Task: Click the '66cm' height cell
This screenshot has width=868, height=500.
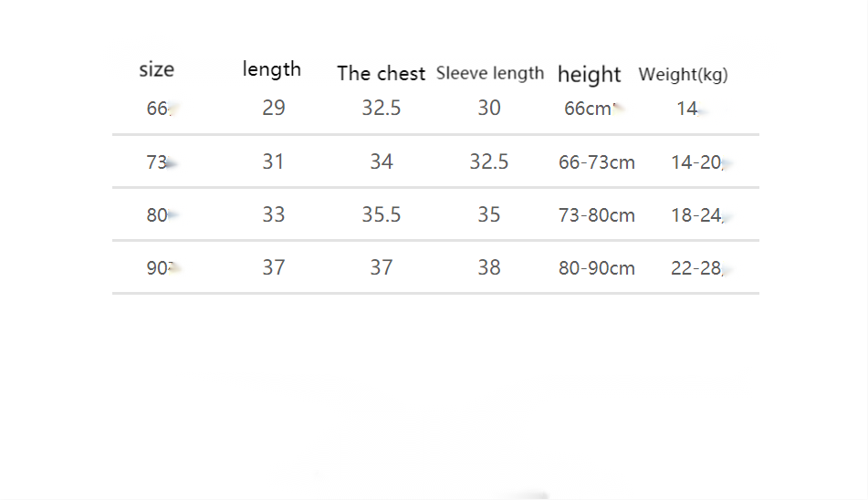Action: (589, 109)
